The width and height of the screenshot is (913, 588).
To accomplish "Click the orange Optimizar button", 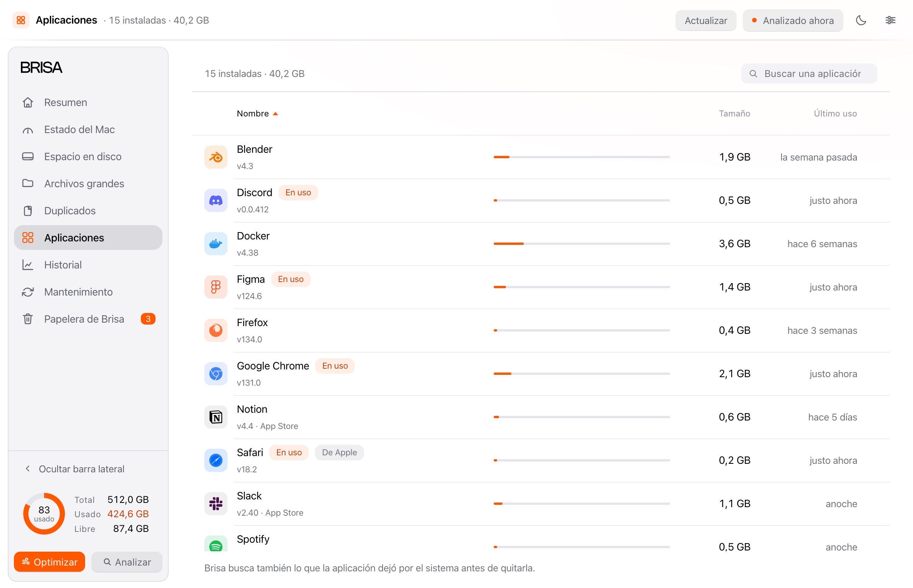I will pos(50,562).
